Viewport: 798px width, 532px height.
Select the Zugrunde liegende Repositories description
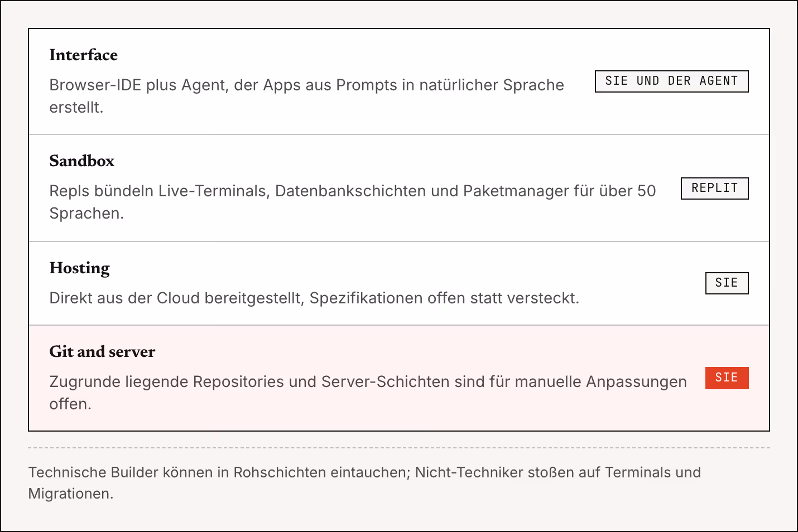(x=368, y=393)
